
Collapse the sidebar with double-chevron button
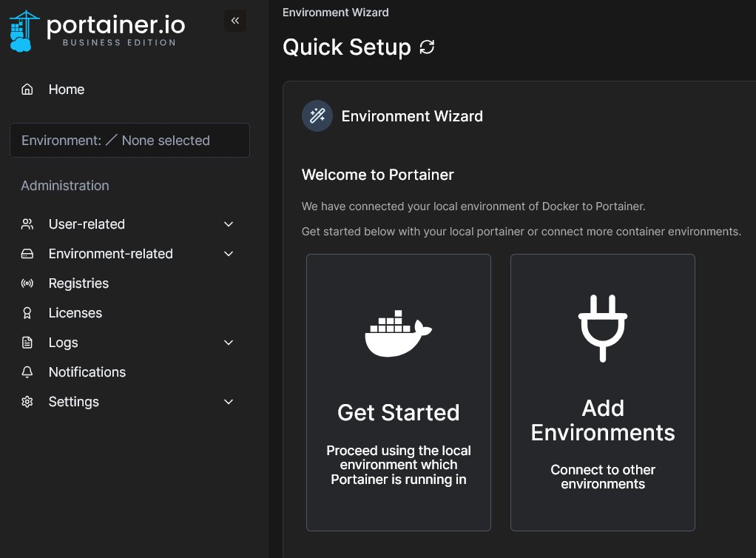pyautogui.click(x=235, y=21)
